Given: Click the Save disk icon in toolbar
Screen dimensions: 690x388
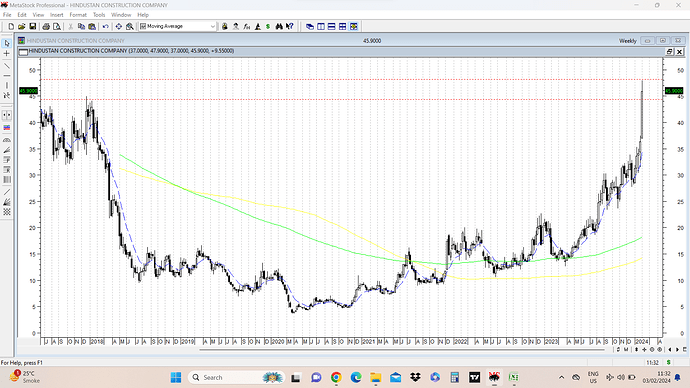Looking at the screenshot, I should click(x=33, y=26).
